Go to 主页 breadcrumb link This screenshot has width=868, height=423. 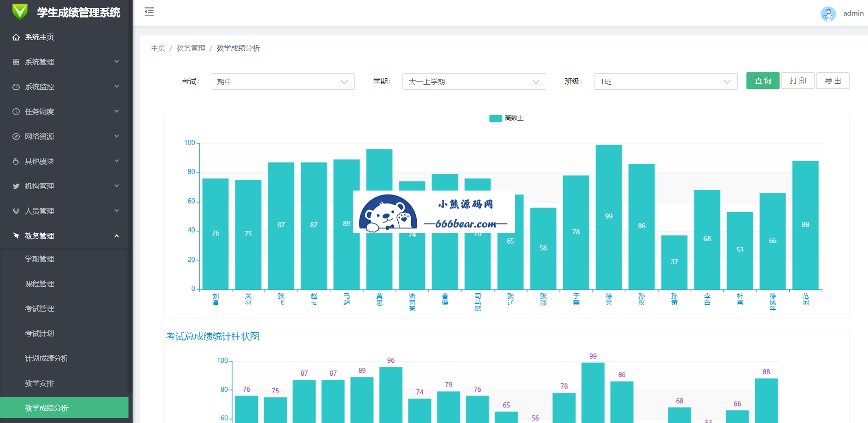click(158, 48)
